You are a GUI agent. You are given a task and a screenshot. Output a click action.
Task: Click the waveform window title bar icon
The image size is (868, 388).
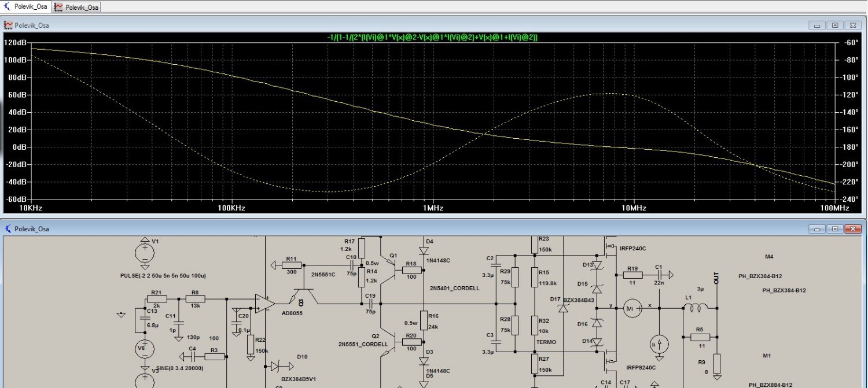pyautogui.click(x=8, y=25)
